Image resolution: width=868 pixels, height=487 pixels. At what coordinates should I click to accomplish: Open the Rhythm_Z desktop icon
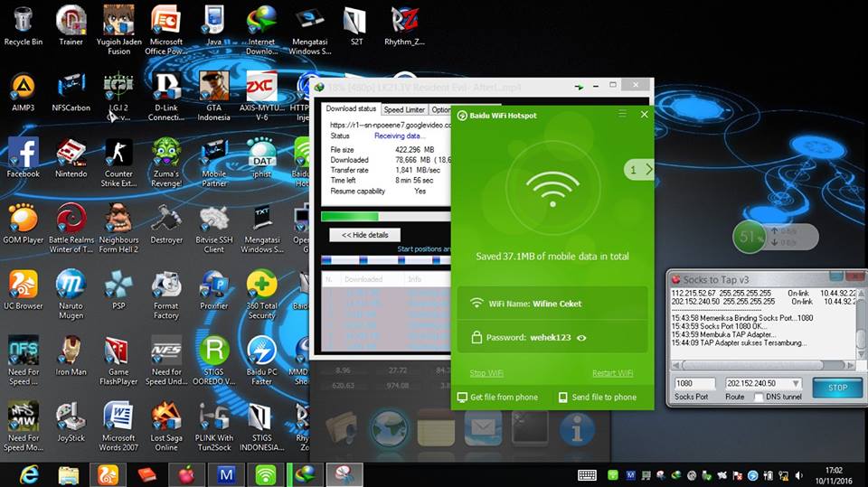click(404, 25)
